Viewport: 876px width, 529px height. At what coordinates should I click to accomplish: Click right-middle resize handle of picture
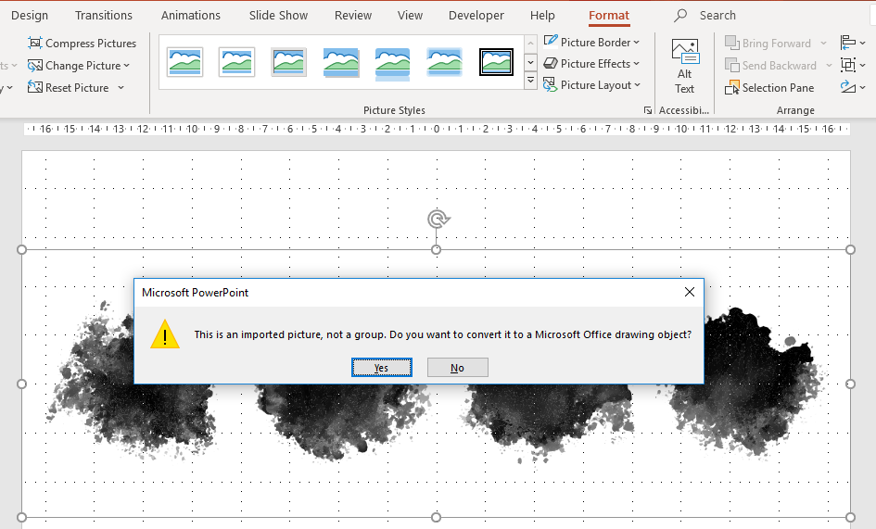coord(850,384)
